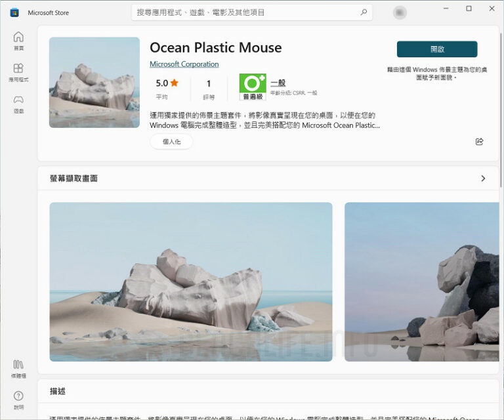Click the Ocean Plastic Mouse app thumbnail

pyautogui.click(x=94, y=83)
